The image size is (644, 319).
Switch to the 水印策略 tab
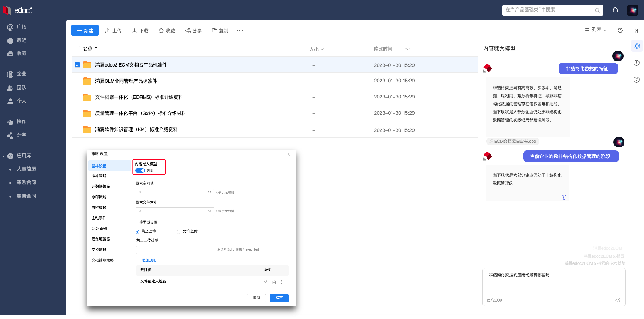99,197
